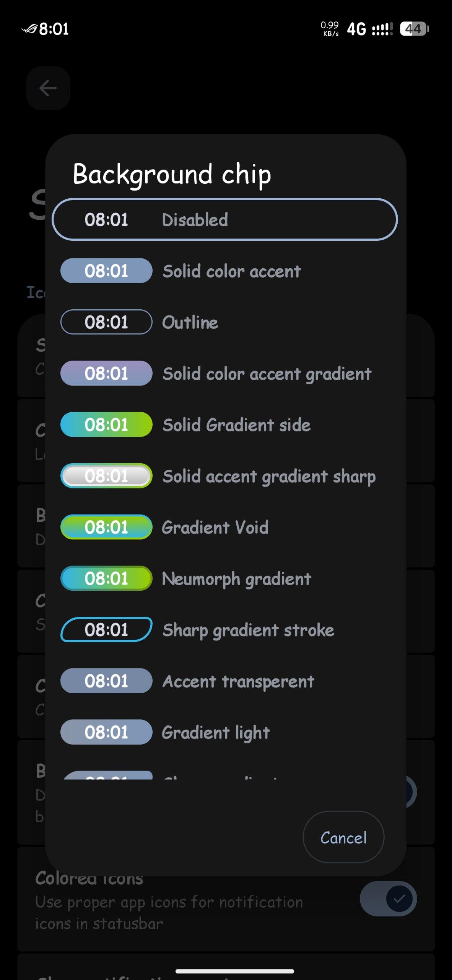Click the Gradient Void text label
452x980 pixels.
pos(215,528)
